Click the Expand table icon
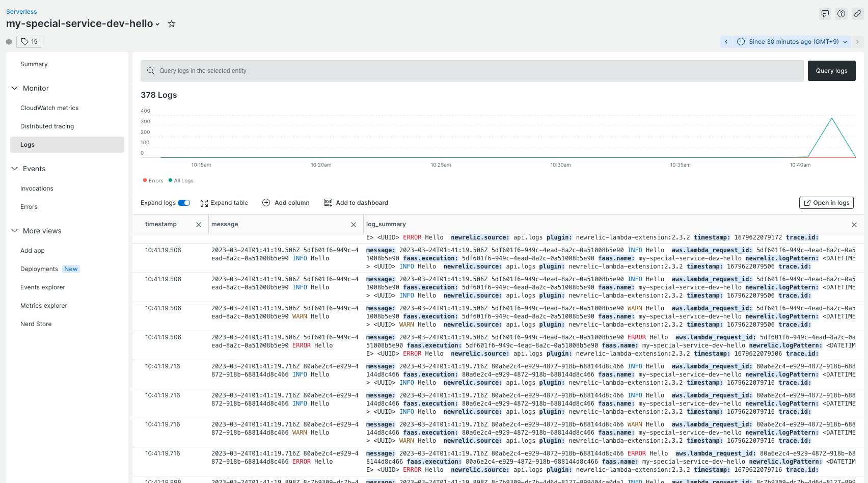 click(x=204, y=202)
